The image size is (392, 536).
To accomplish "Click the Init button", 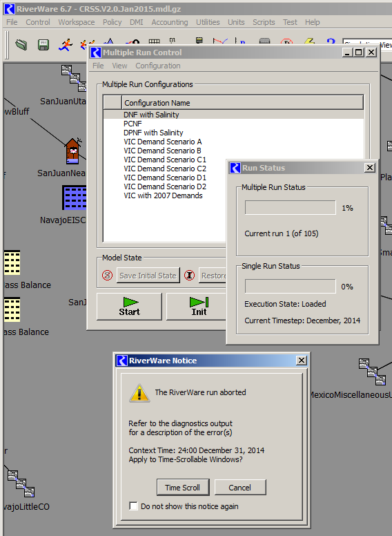I will 196,307.
